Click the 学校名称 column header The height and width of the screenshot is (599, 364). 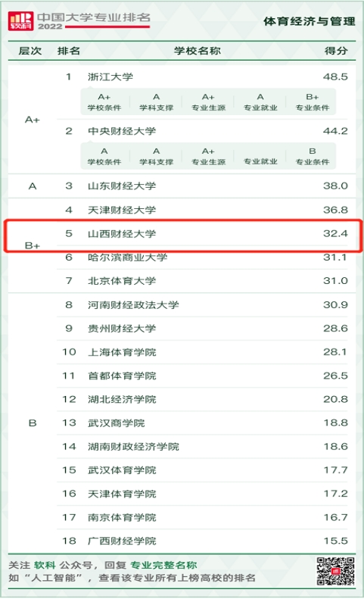click(197, 51)
